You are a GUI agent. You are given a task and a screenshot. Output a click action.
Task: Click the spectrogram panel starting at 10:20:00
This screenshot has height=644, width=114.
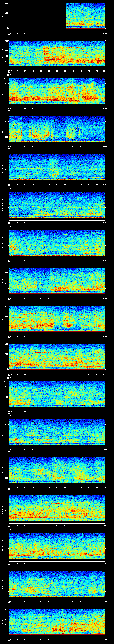(x=57, y=432)
